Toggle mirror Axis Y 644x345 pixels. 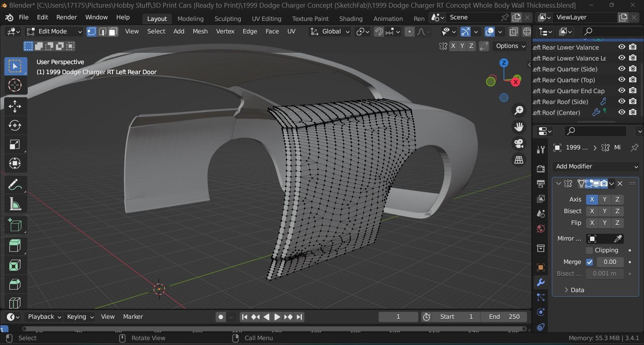click(x=605, y=200)
